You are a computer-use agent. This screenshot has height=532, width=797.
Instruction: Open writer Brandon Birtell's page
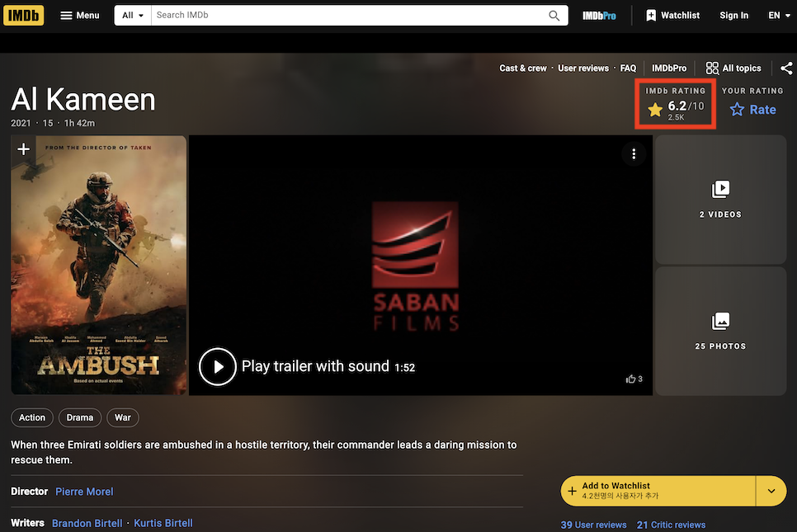[87, 523]
